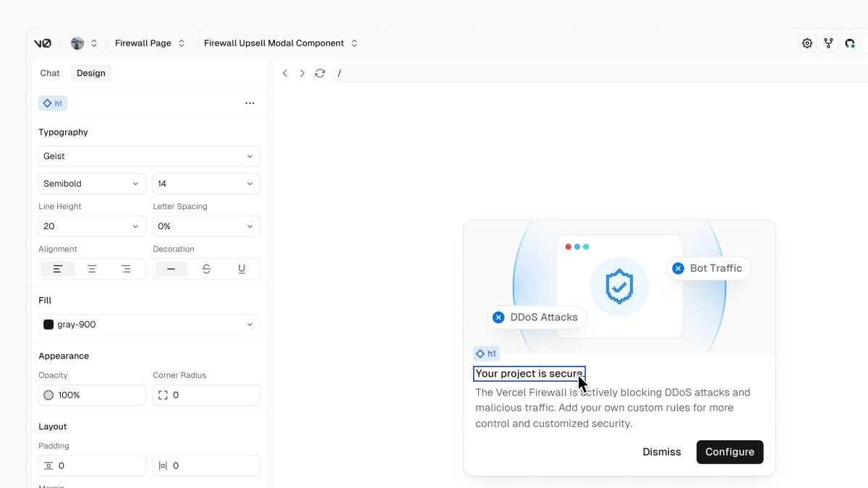Click the Typography section heading
The width and height of the screenshot is (868, 488).
click(x=63, y=132)
